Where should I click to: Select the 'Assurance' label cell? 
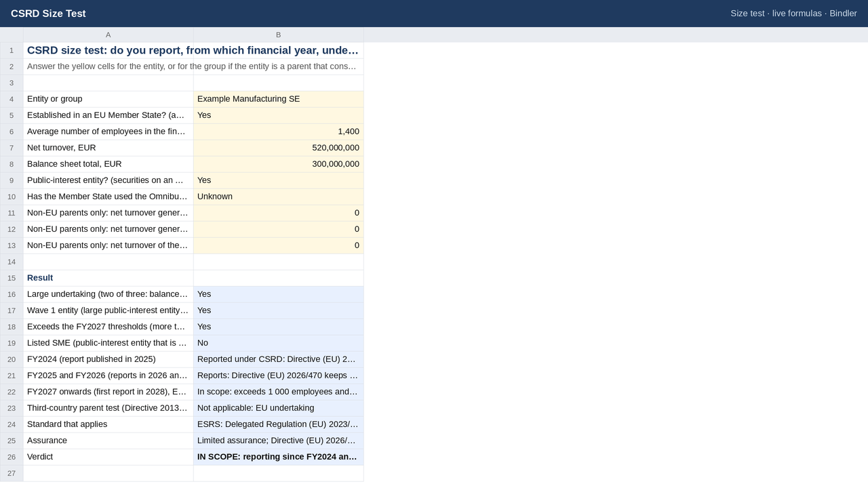click(108, 441)
